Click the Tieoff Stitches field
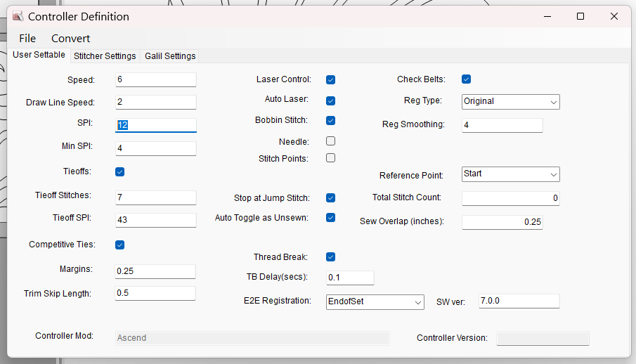The height and width of the screenshot is (364, 636). 156,197
